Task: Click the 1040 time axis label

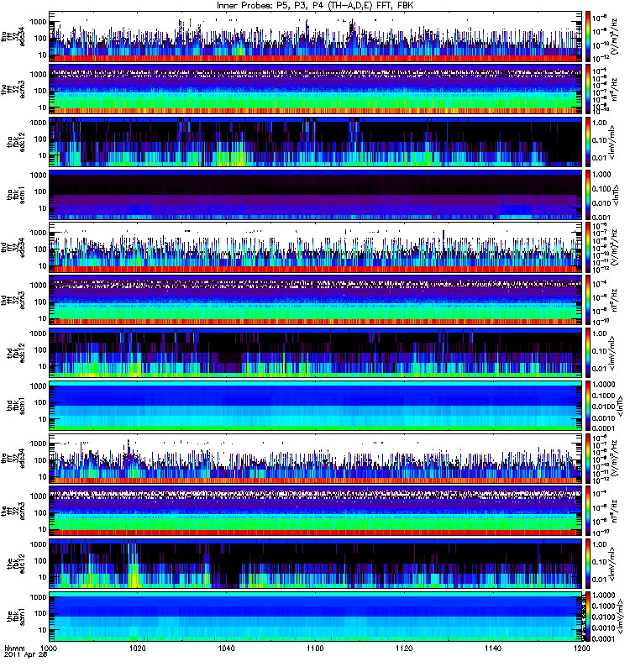Action: pos(226,648)
